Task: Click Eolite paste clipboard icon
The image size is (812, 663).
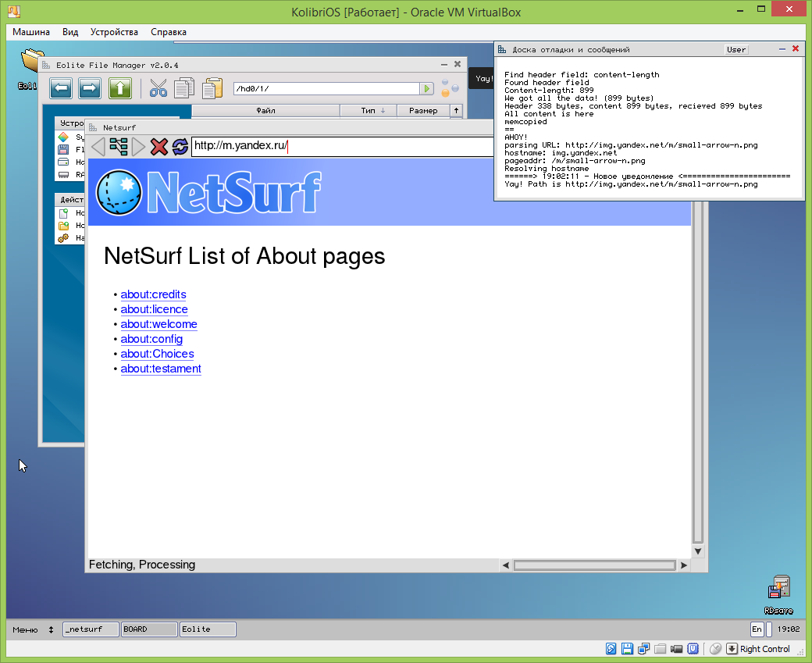Action: (x=212, y=88)
